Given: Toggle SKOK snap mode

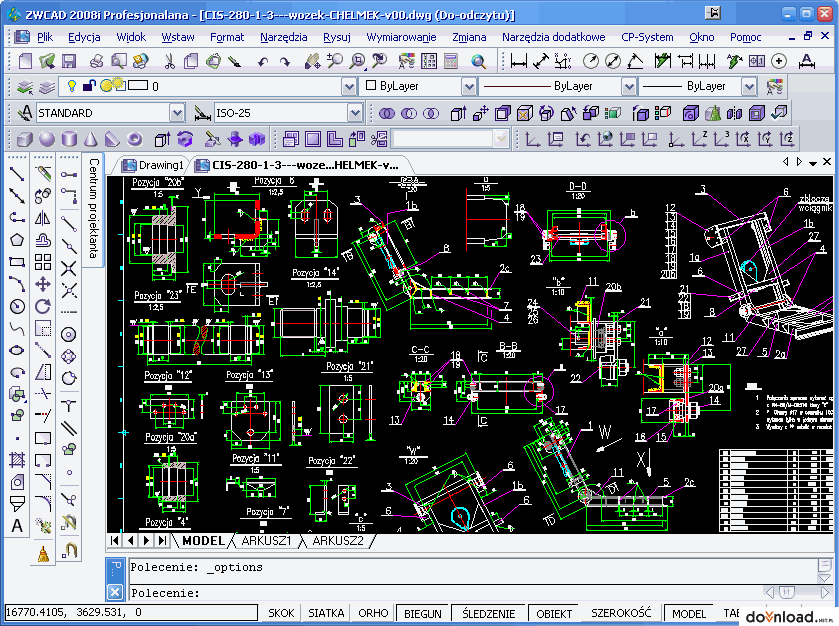Looking at the screenshot, I should pos(281,613).
